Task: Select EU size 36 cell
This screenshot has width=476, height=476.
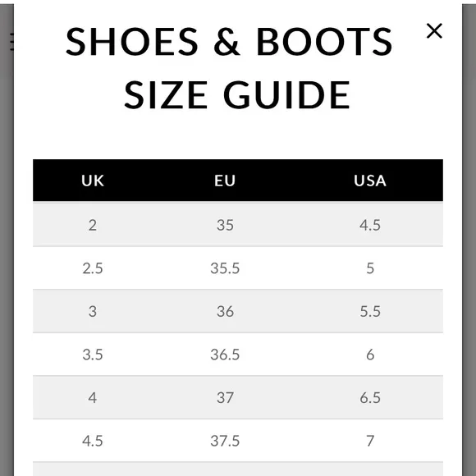Action: click(225, 311)
